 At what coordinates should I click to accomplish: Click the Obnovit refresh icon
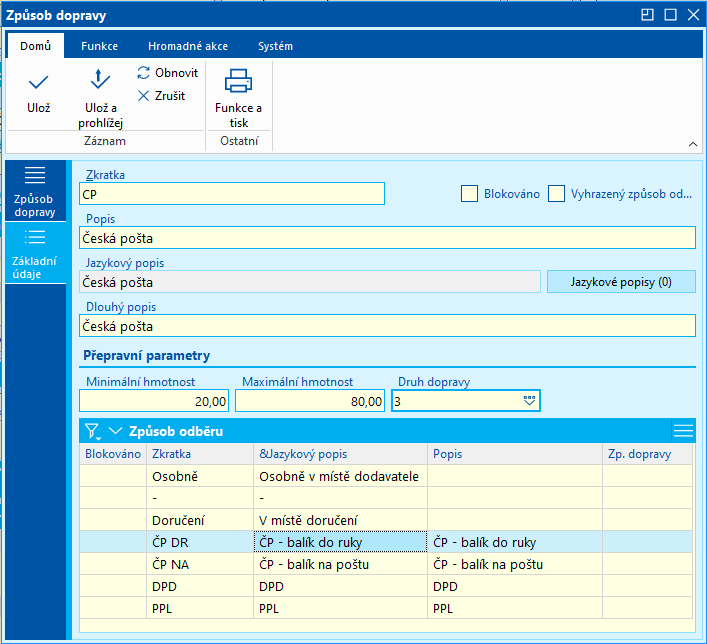(x=144, y=73)
